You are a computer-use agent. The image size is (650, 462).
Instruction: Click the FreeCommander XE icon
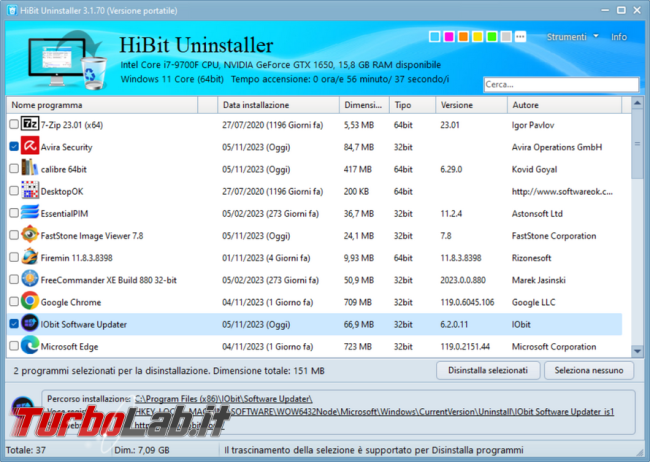(x=30, y=279)
